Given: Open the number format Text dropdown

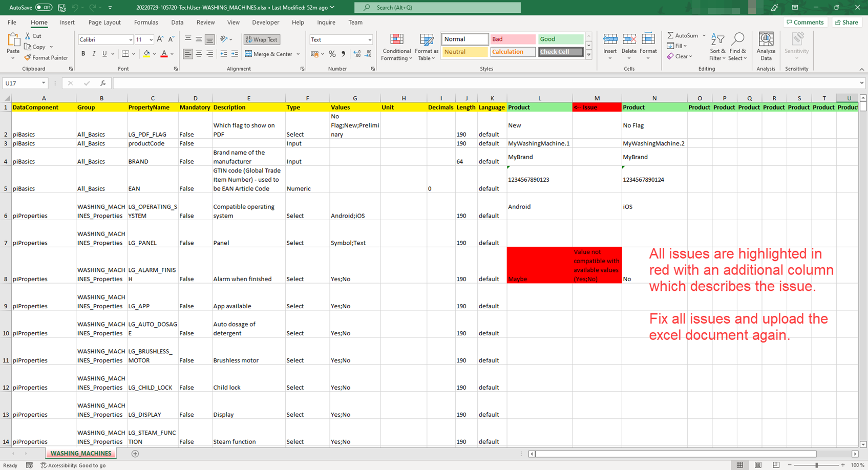Looking at the screenshot, I should pos(370,39).
